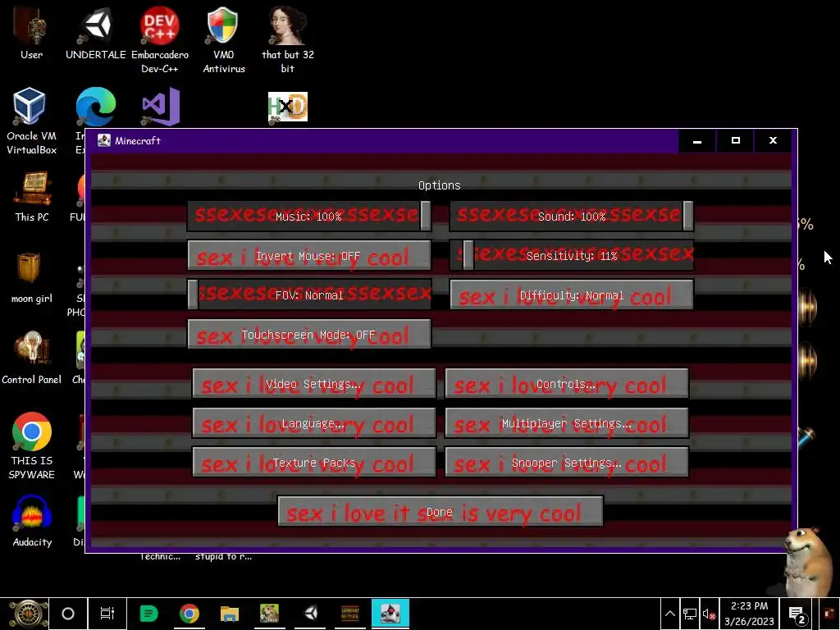This screenshot has width=840, height=630.
Task: Open the notification center icon
Action: 797,614
